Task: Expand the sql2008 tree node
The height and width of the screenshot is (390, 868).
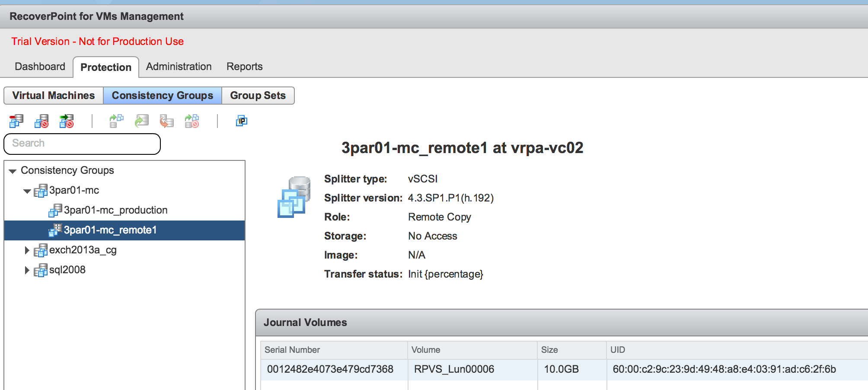Action: (x=27, y=270)
